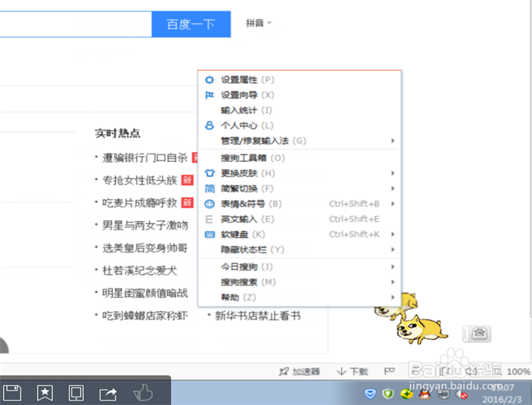532x405 pixels.
Task: Click the muted speaker tray icon
Action: [x=462, y=394]
